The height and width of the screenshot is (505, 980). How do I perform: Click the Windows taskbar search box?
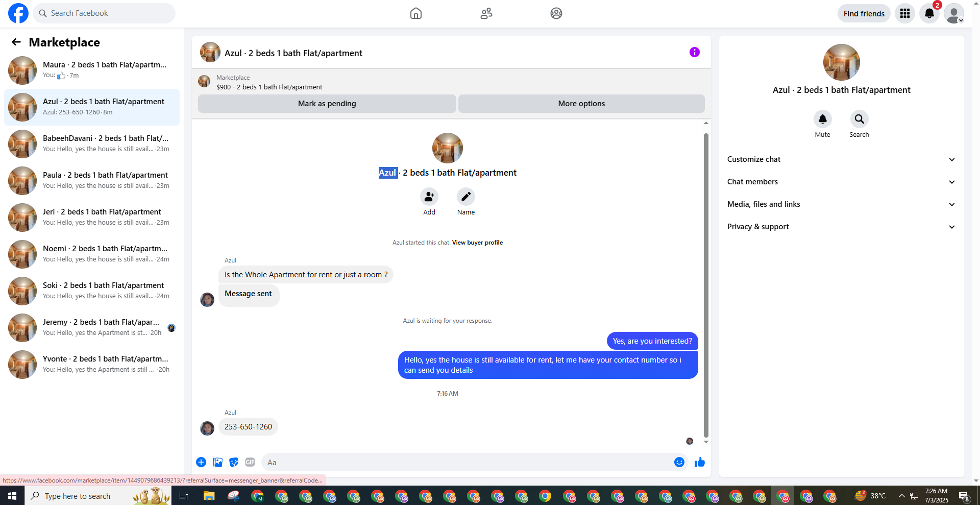[x=98, y=496]
